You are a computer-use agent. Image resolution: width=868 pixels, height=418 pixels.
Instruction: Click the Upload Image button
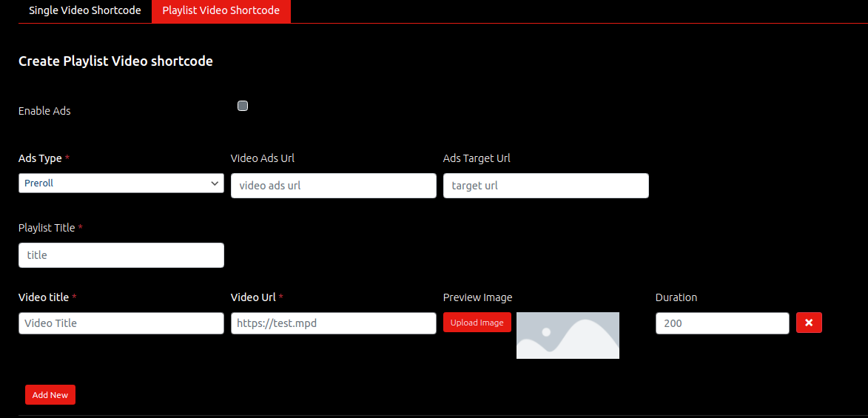click(x=477, y=323)
